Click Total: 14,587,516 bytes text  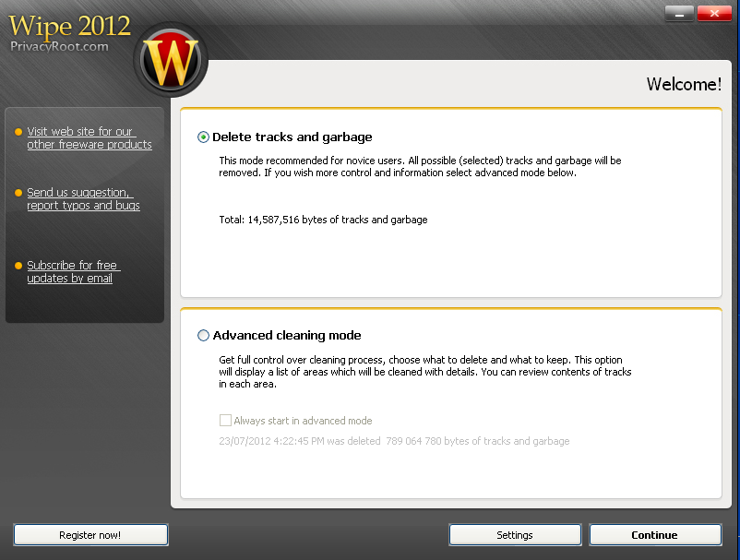click(323, 220)
